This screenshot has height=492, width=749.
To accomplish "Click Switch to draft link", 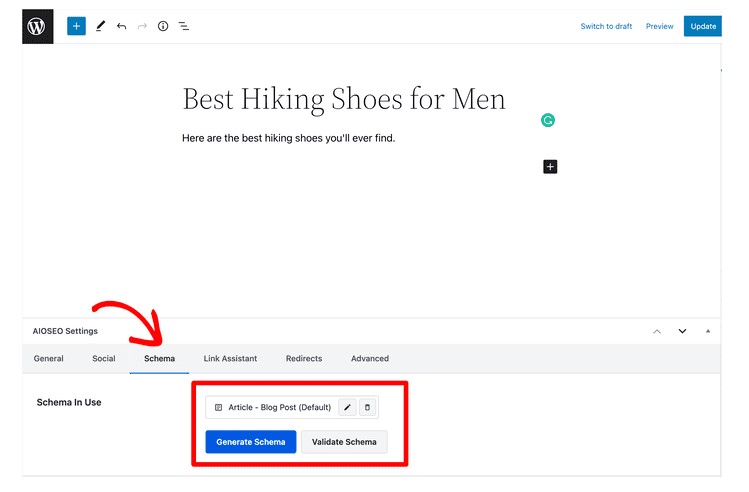I will point(606,26).
